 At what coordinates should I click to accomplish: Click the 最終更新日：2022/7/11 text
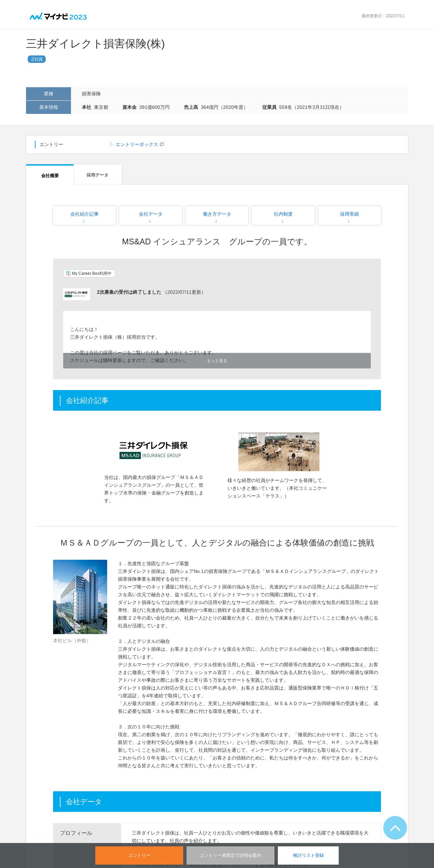point(383,16)
